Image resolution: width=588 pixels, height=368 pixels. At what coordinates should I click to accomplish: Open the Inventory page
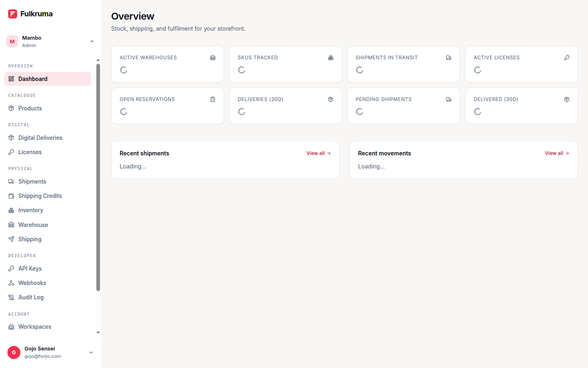[47, 210]
